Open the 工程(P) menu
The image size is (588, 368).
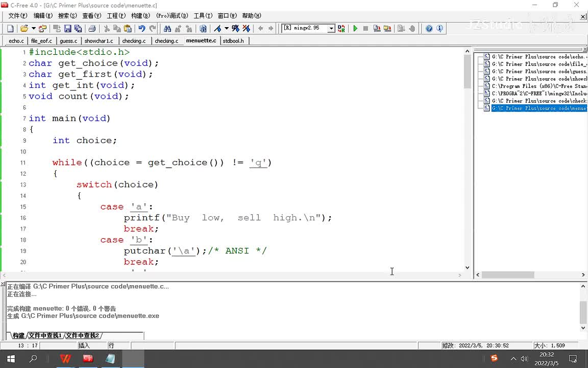click(116, 16)
